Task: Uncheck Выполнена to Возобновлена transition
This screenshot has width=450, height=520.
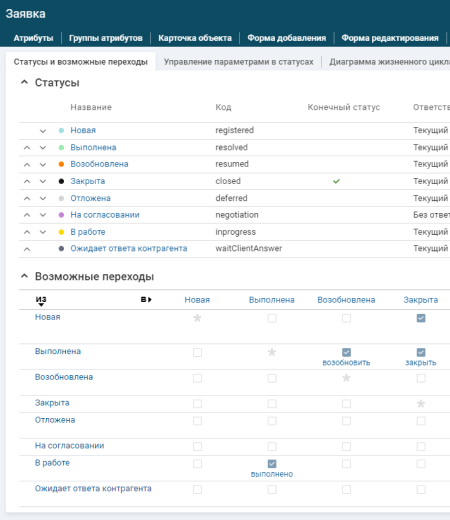Action: pos(346,352)
